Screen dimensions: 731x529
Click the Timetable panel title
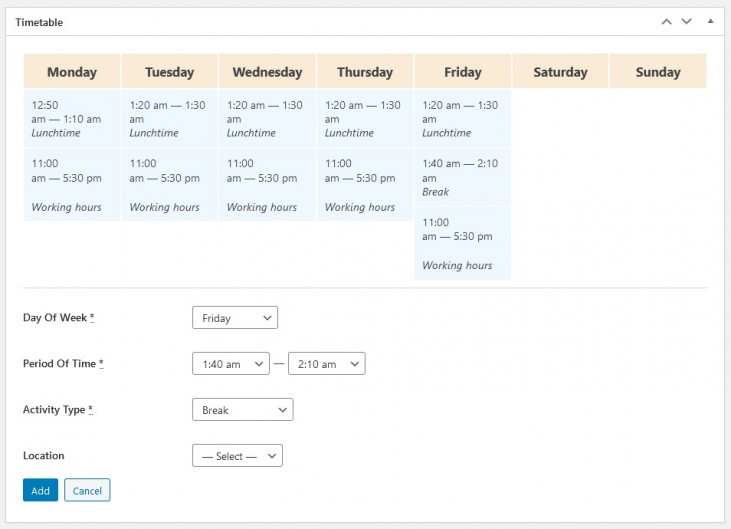coord(39,21)
